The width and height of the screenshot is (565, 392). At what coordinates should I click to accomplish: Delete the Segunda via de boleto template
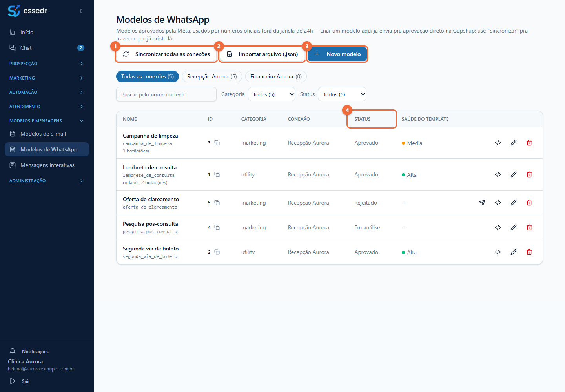coord(529,252)
